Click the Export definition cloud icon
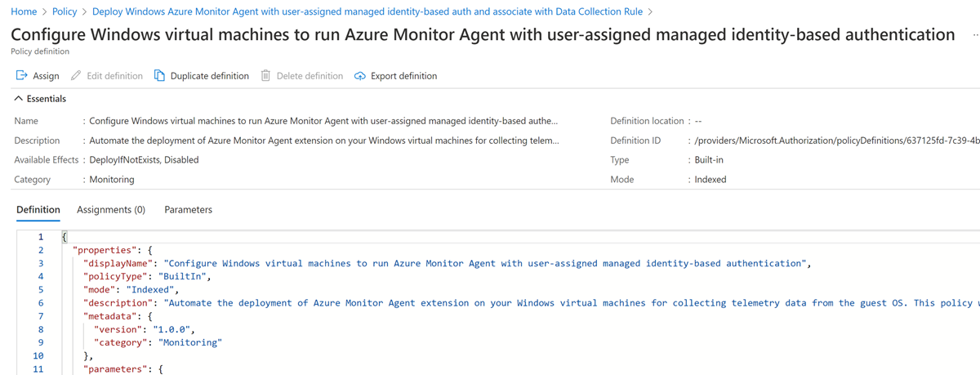The width and height of the screenshot is (980, 375). click(360, 76)
